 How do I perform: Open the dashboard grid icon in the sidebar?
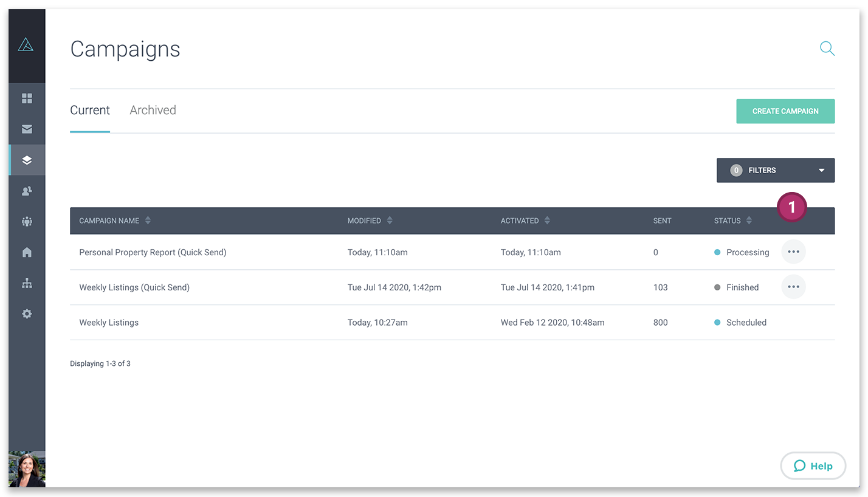(x=27, y=98)
